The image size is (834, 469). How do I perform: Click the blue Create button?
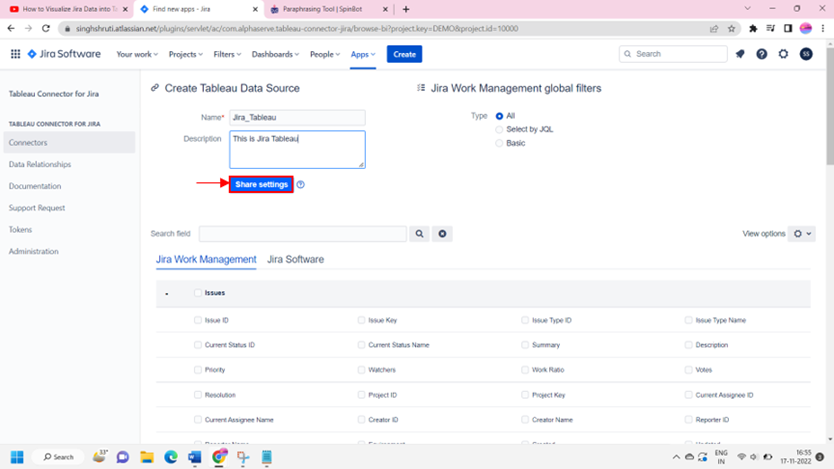(404, 54)
